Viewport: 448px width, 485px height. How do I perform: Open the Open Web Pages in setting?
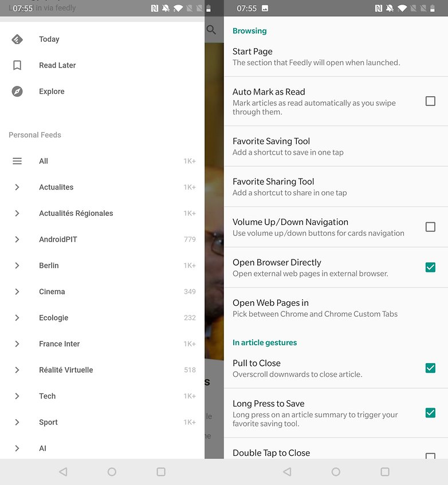pyautogui.click(x=336, y=308)
